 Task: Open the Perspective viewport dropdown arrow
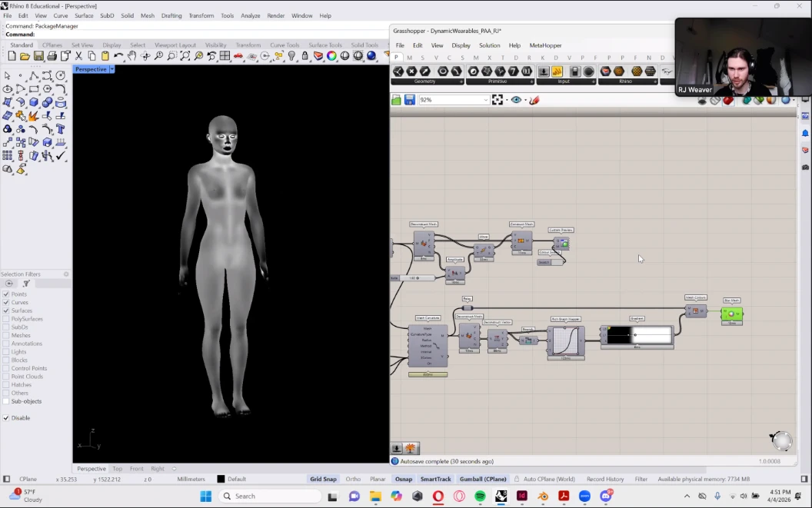pos(111,69)
